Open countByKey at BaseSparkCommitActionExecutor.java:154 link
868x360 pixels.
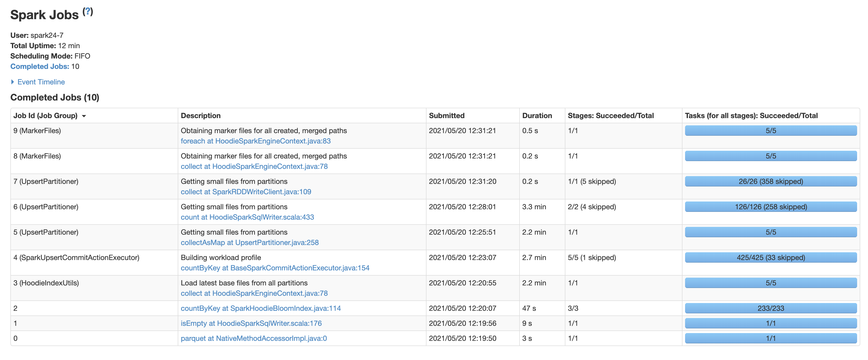pos(275,268)
